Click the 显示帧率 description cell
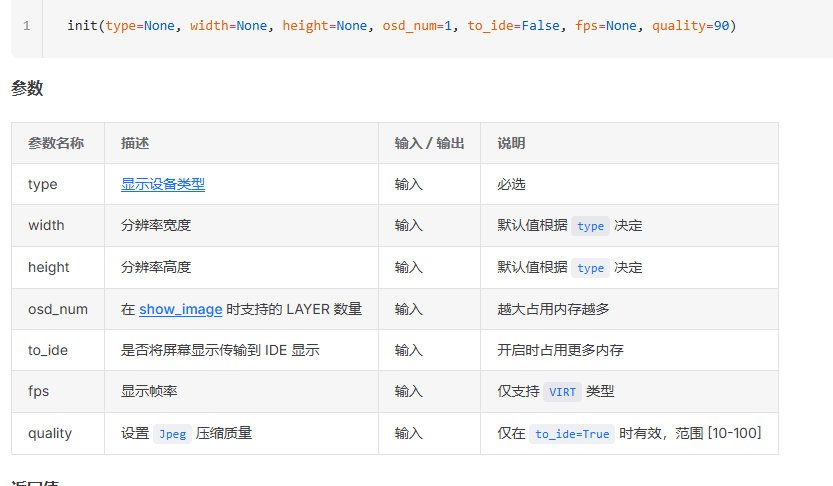833x486 pixels. point(241,391)
